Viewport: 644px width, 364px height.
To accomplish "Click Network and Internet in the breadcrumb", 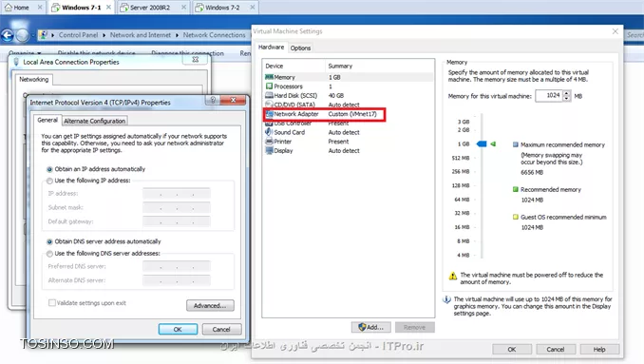I will point(140,35).
